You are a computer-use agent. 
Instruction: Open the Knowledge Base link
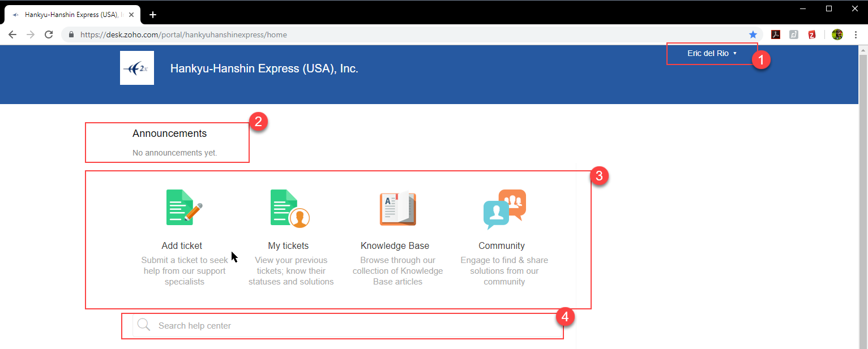click(x=395, y=245)
